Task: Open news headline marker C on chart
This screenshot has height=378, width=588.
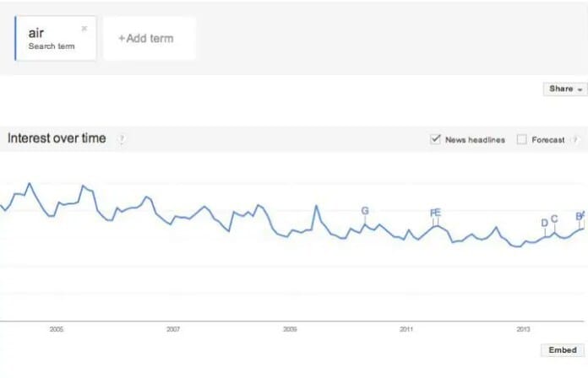Action: coord(554,219)
